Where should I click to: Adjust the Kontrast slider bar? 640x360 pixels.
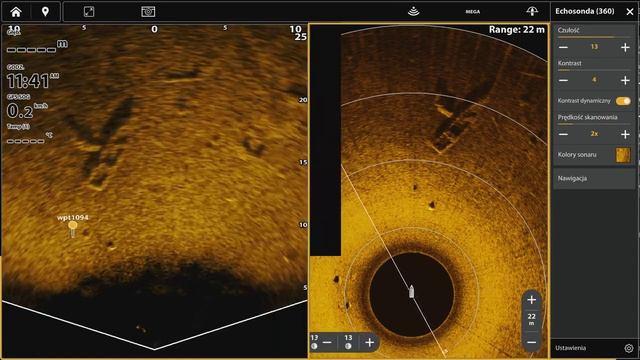(x=594, y=70)
